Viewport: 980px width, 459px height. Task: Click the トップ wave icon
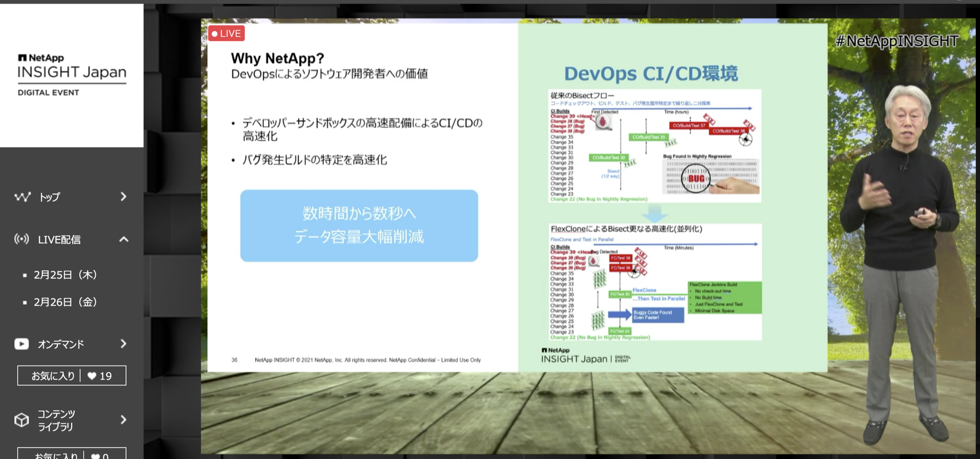click(x=22, y=197)
